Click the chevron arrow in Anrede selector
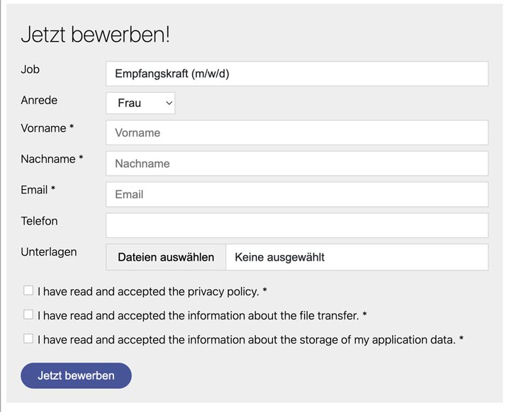Viewport: 509px width, 420px height. click(x=169, y=103)
